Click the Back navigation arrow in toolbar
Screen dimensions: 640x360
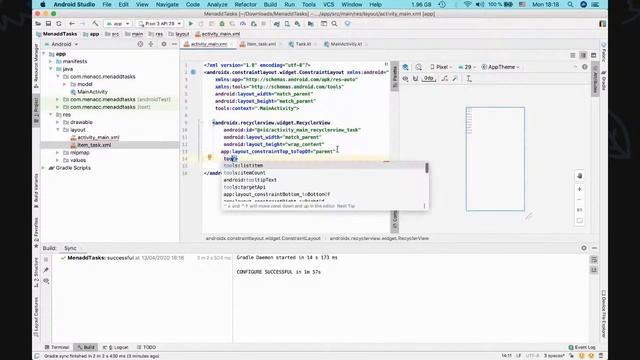click(x=72, y=24)
